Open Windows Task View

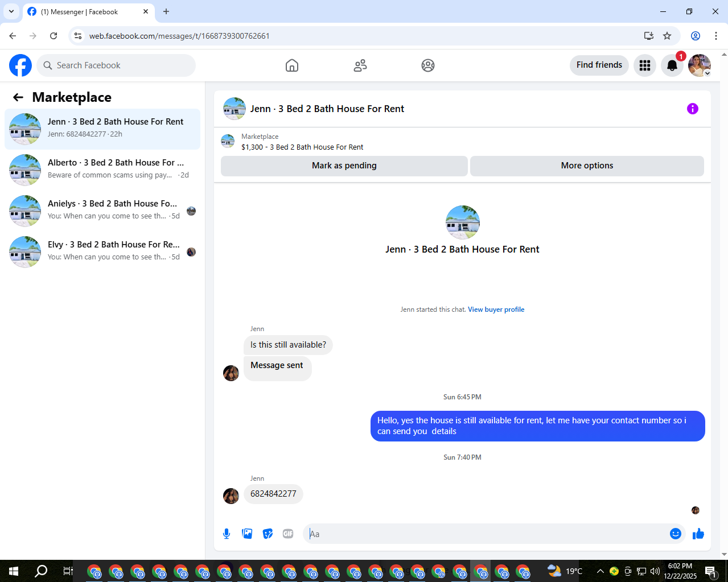pos(68,571)
